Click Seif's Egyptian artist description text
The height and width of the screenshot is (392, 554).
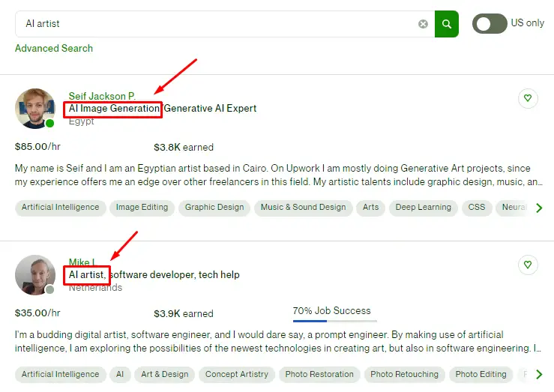pyautogui.click(x=278, y=175)
